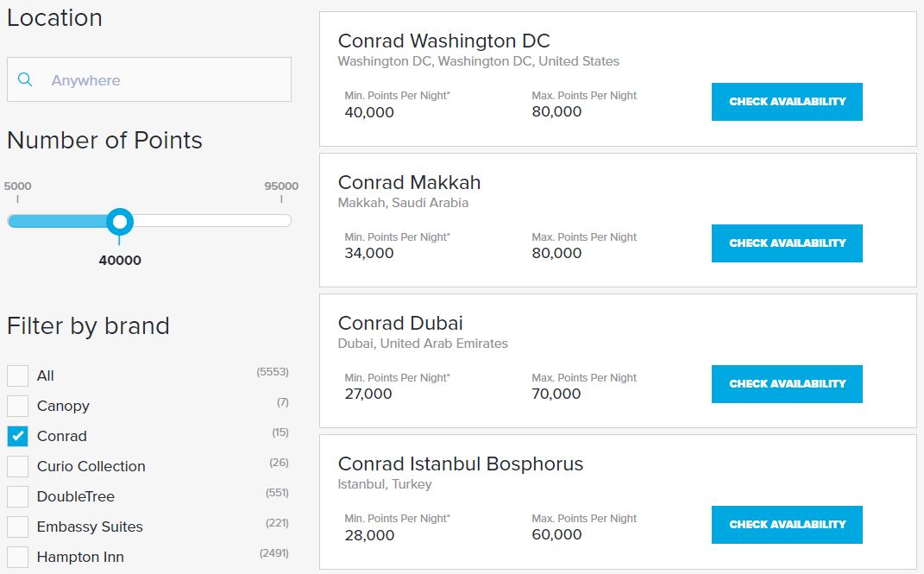
Task: Uncheck the Conrad brand checkbox
Action: tap(17, 436)
